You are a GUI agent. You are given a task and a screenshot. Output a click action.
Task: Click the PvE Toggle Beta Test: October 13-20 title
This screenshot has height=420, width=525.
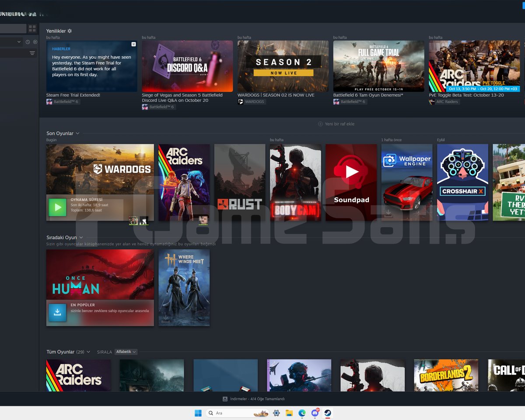[x=466, y=95]
